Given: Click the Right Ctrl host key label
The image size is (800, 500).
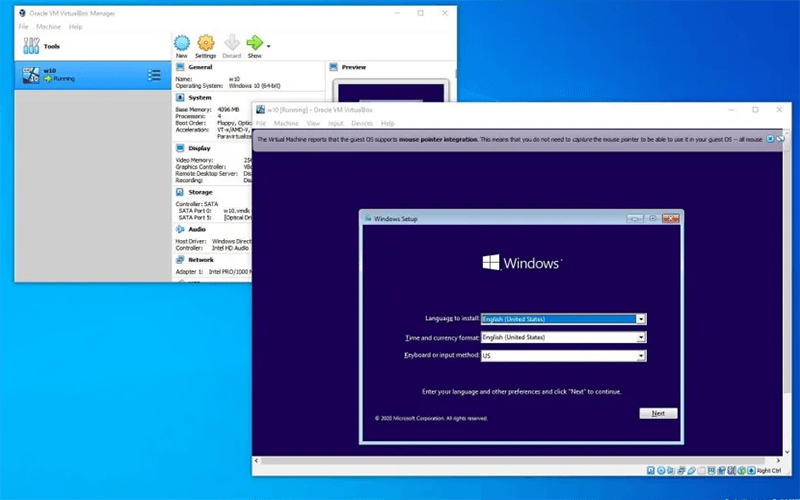Looking at the screenshot, I should pyautogui.click(x=769, y=470).
